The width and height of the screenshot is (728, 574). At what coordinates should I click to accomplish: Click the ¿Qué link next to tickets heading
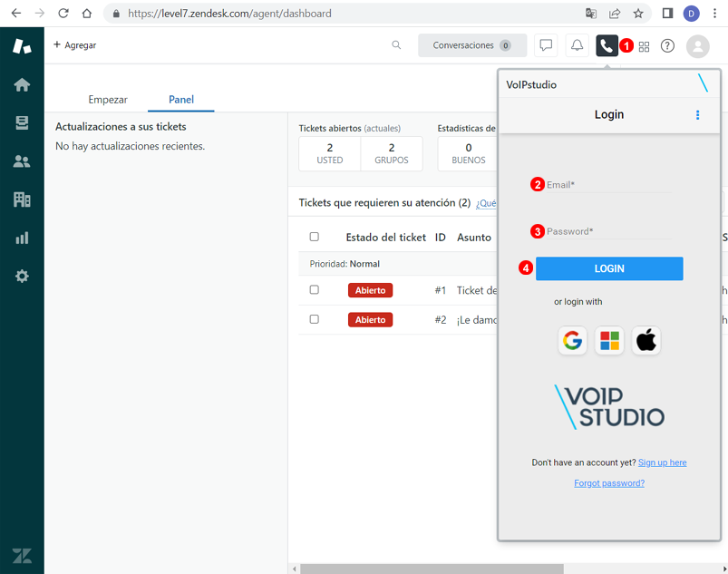pyautogui.click(x=486, y=203)
